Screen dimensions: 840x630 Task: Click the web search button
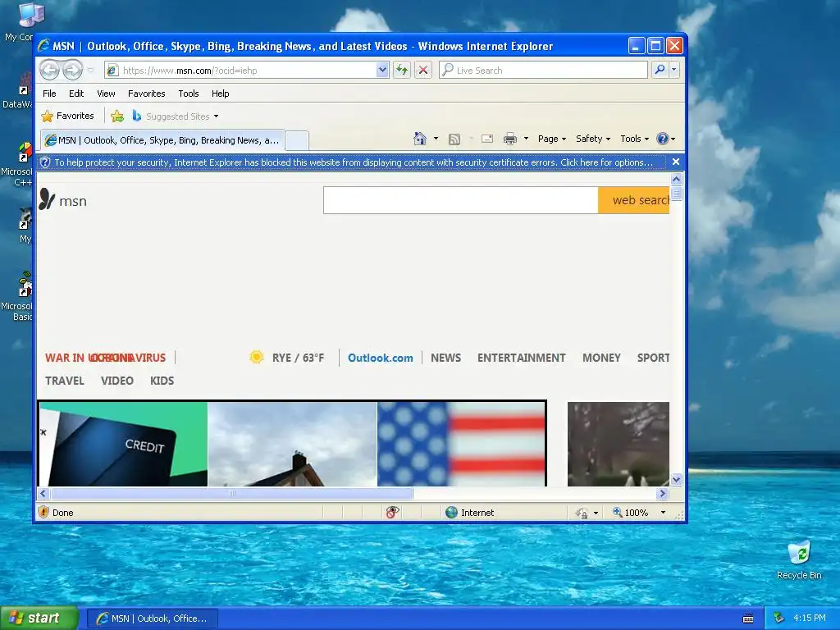634,200
